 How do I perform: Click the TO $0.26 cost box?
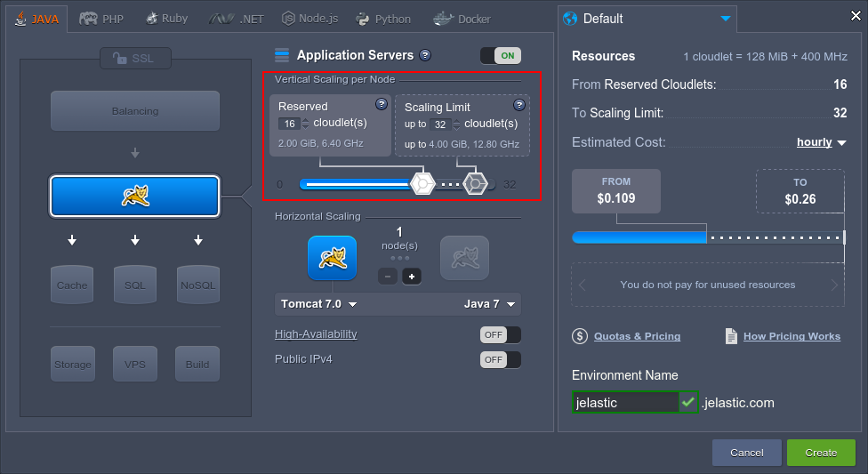point(800,191)
